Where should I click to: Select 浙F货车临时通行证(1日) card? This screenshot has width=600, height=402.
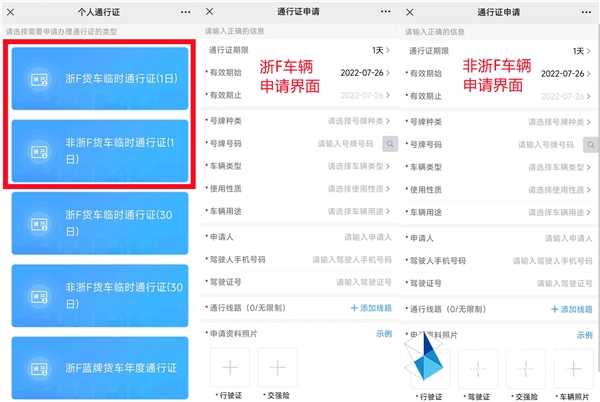point(100,78)
